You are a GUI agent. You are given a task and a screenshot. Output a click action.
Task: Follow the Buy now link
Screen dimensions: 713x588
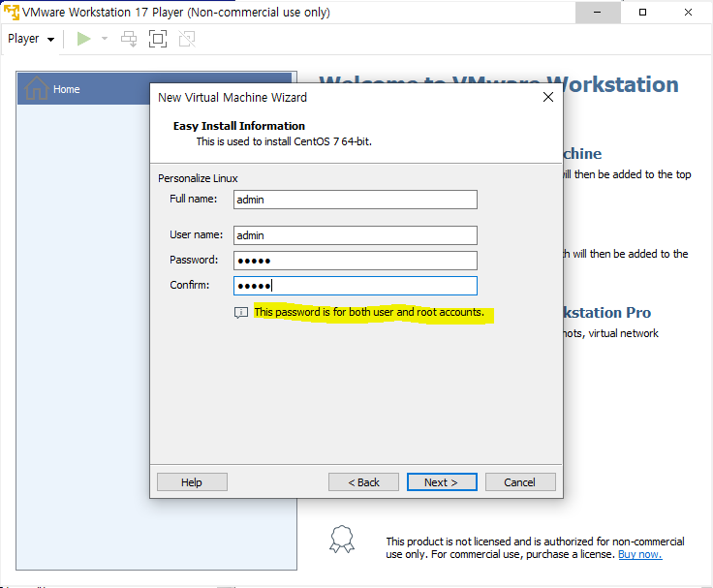tap(639, 554)
